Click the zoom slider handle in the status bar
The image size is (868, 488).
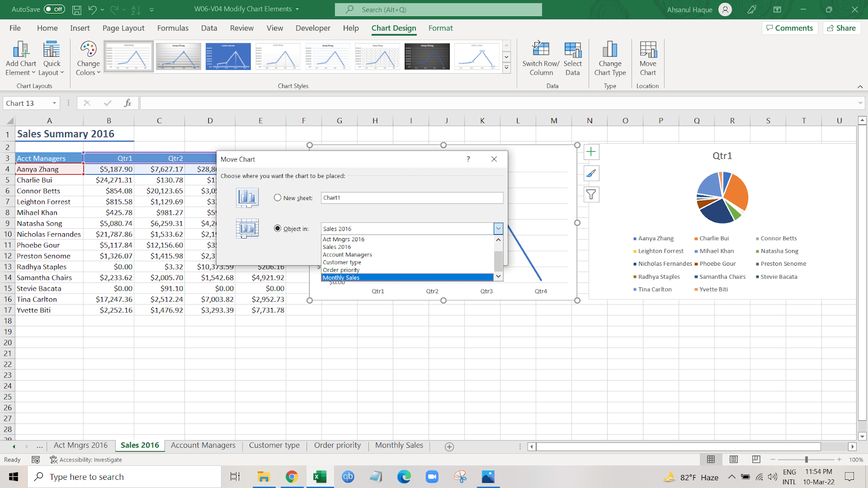pos(806,459)
